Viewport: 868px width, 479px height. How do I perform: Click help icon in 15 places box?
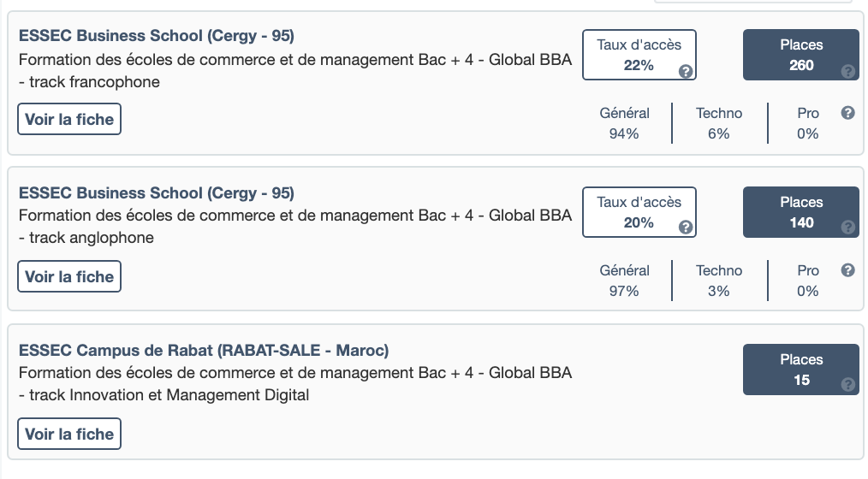tap(848, 385)
